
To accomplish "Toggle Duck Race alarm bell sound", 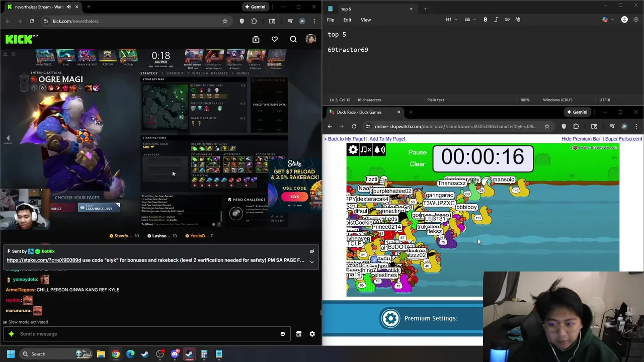I will pos(379,150).
